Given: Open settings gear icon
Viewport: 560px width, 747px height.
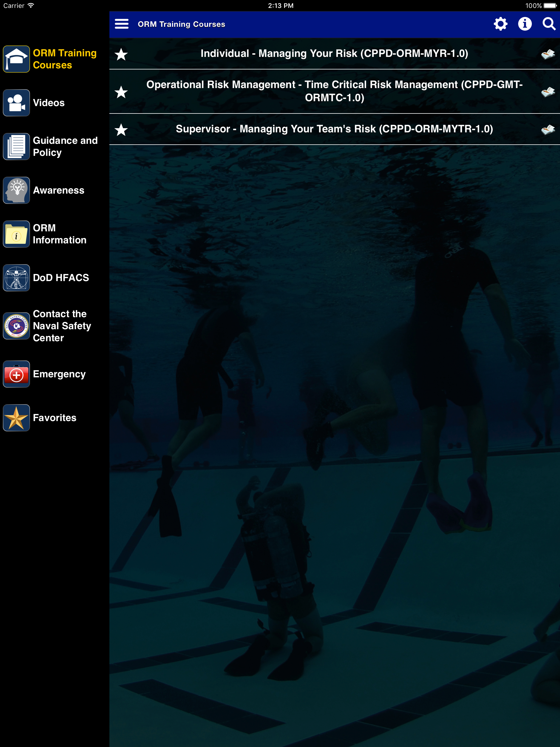Looking at the screenshot, I should (500, 24).
